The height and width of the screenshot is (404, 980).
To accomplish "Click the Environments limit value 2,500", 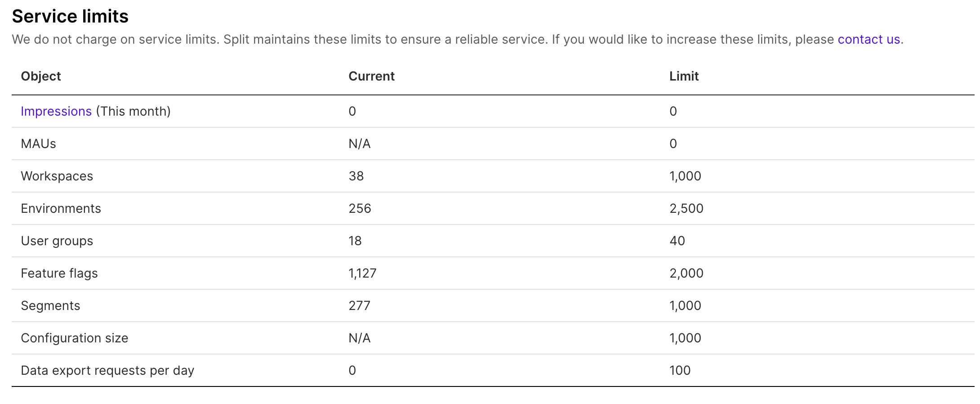I will coord(686,208).
